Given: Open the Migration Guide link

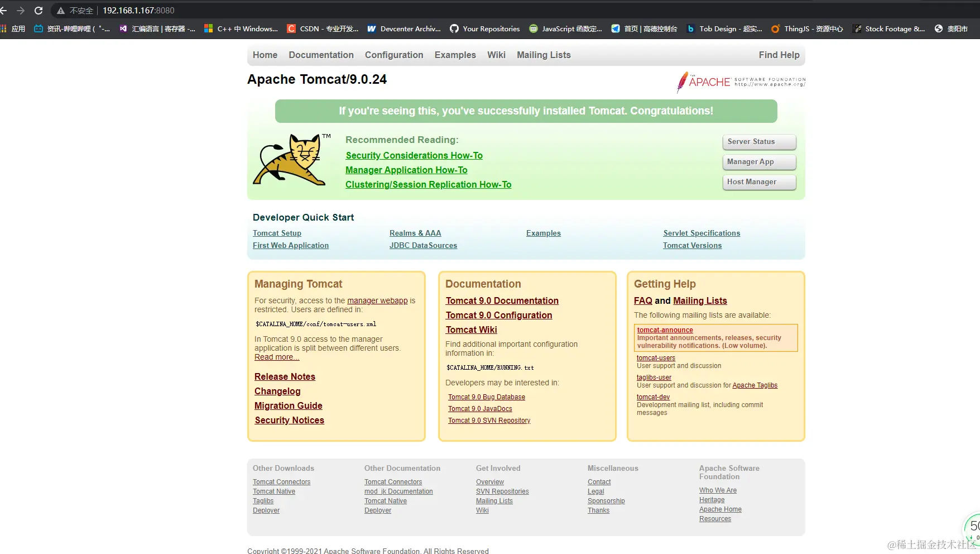Looking at the screenshot, I should pyautogui.click(x=289, y=405).
